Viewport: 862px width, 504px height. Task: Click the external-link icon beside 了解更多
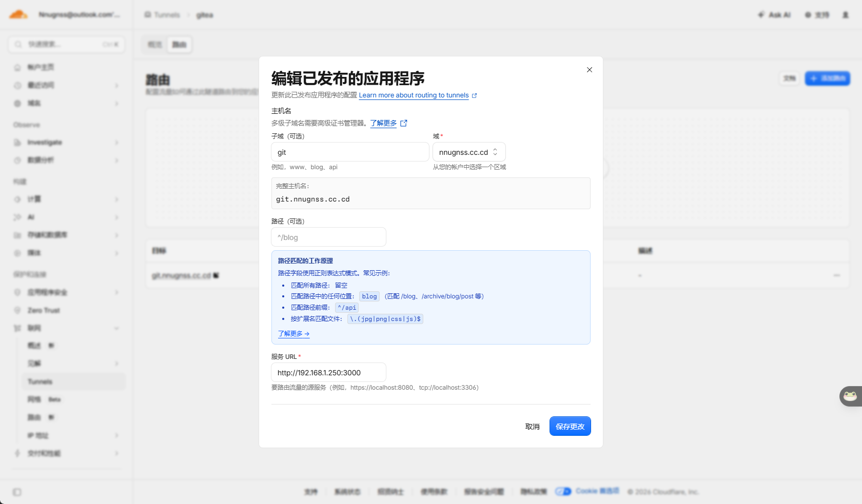click(x=404, y=123)
